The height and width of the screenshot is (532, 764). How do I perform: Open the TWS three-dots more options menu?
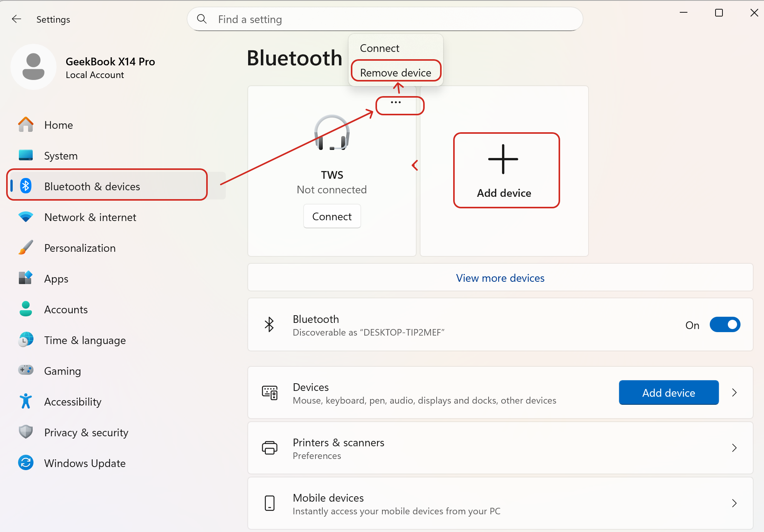click(396, 103)
